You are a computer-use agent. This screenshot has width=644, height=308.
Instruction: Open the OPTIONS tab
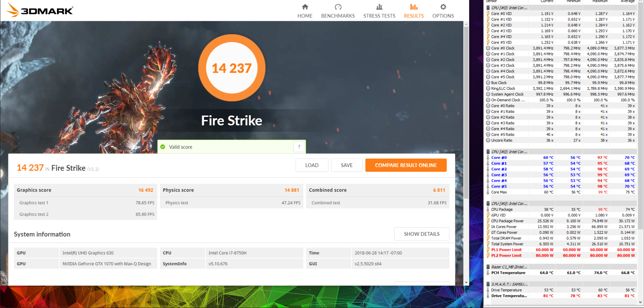click(x=443, y=11)
